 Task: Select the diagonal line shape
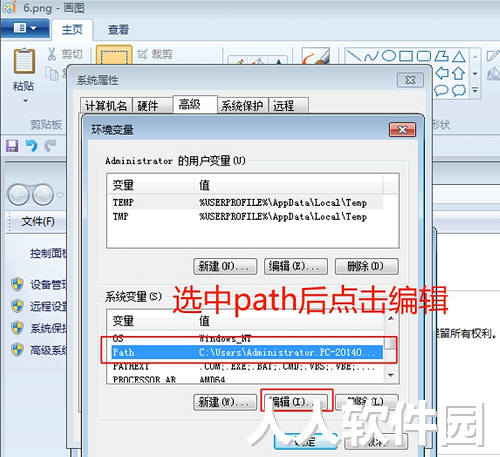coord(354,56)
